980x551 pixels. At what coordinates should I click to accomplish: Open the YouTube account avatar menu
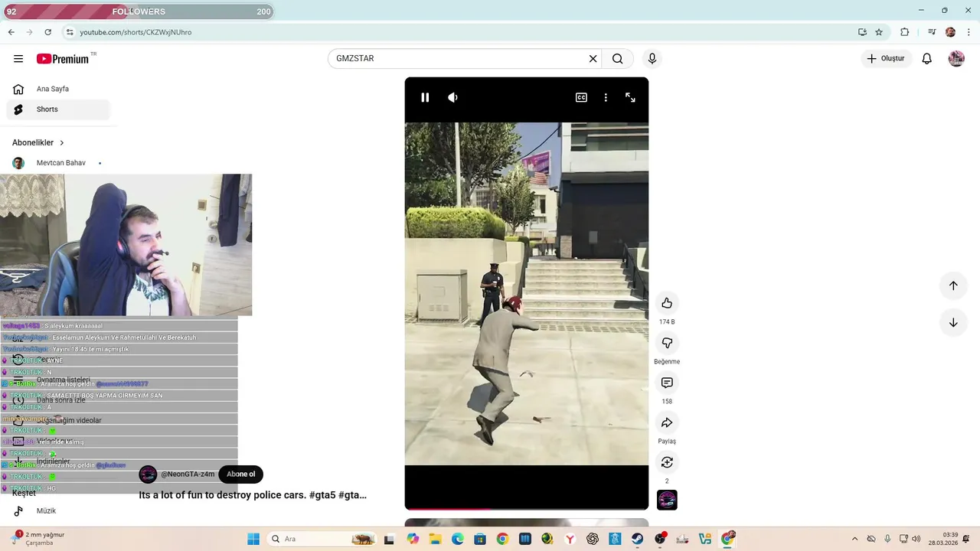(956, 59)
